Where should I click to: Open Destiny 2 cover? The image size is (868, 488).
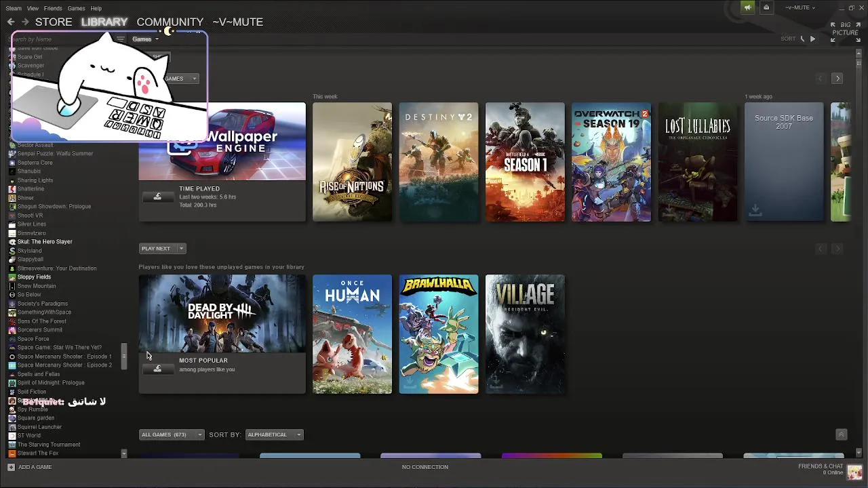tap(439, 162)
